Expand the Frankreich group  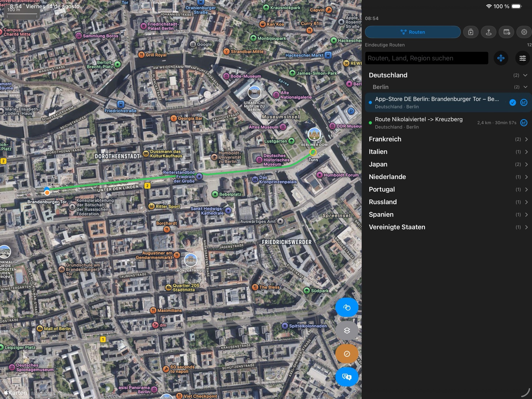click(x=449, y=139)
